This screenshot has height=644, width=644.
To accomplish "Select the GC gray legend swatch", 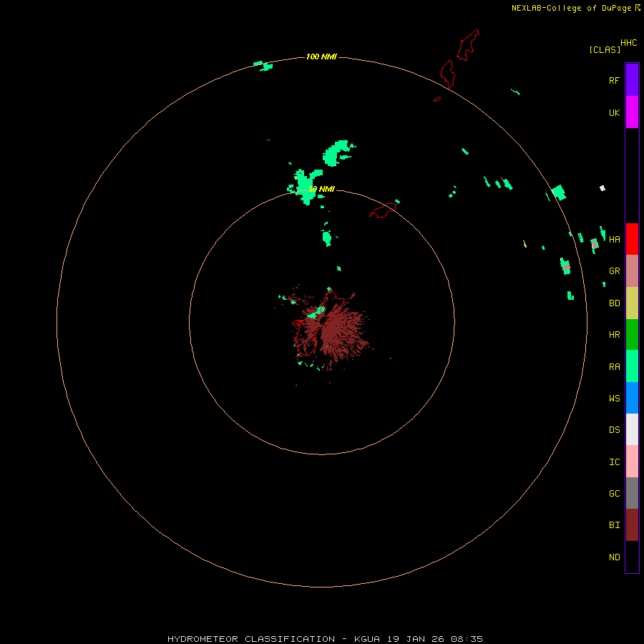I will (632, 493).
